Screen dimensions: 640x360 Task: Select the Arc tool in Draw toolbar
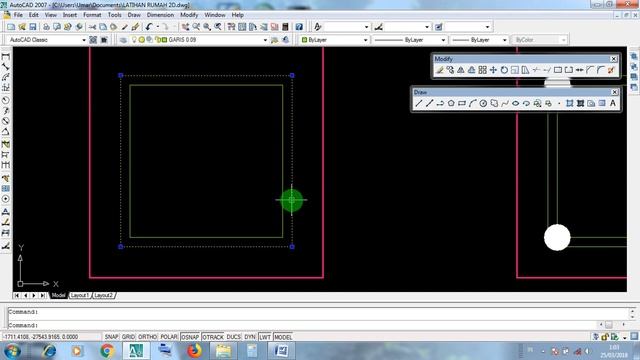click(473, 104)
